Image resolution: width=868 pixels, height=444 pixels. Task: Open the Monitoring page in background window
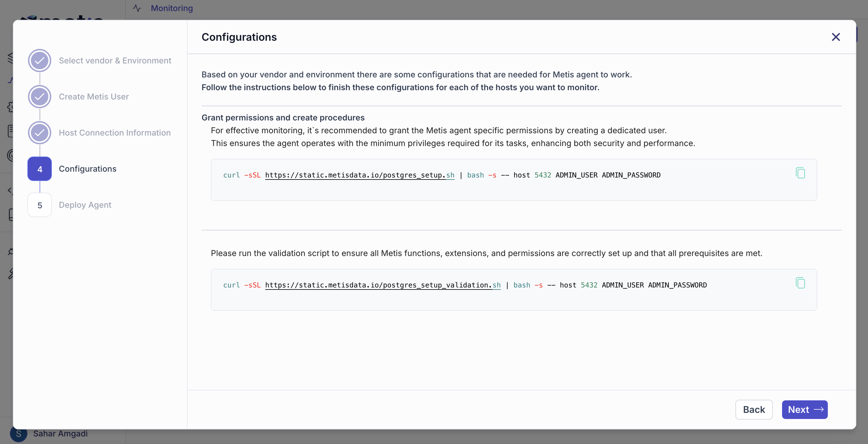[x=172, y=8]
